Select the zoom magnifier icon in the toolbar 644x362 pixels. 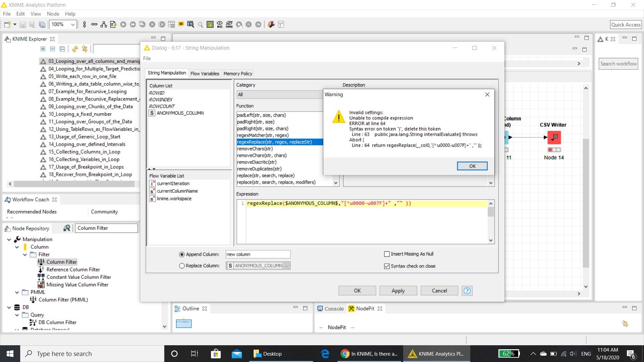(200, 24)
